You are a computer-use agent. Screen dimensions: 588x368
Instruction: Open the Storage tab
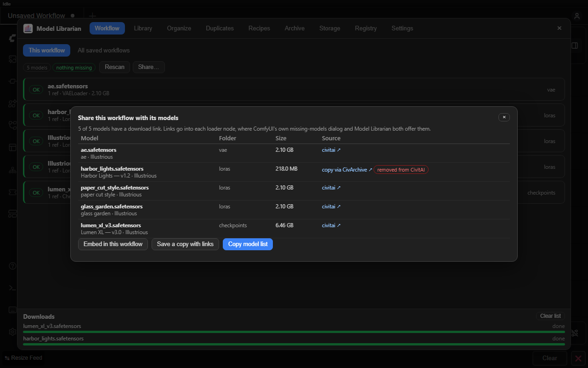click(x=330, y=29)
